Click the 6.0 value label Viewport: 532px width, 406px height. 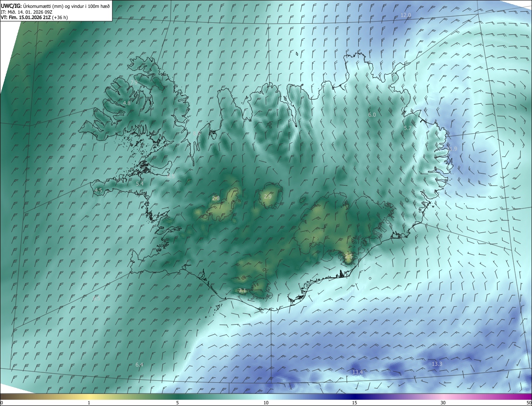(372, 115)
